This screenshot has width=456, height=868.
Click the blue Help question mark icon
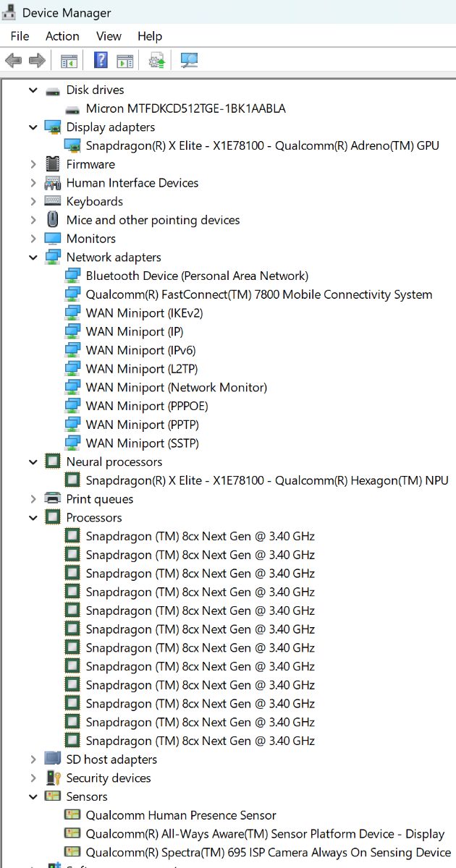point(101,61)
